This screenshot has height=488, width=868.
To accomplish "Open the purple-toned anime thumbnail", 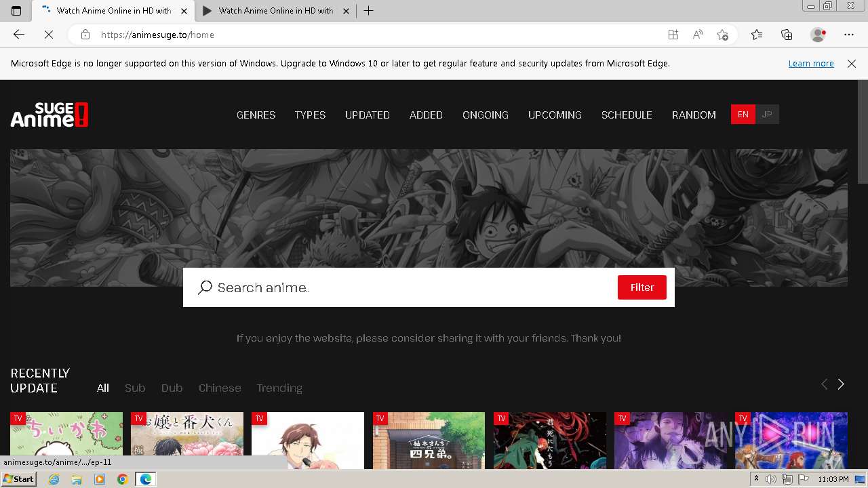I will point(671,441).
